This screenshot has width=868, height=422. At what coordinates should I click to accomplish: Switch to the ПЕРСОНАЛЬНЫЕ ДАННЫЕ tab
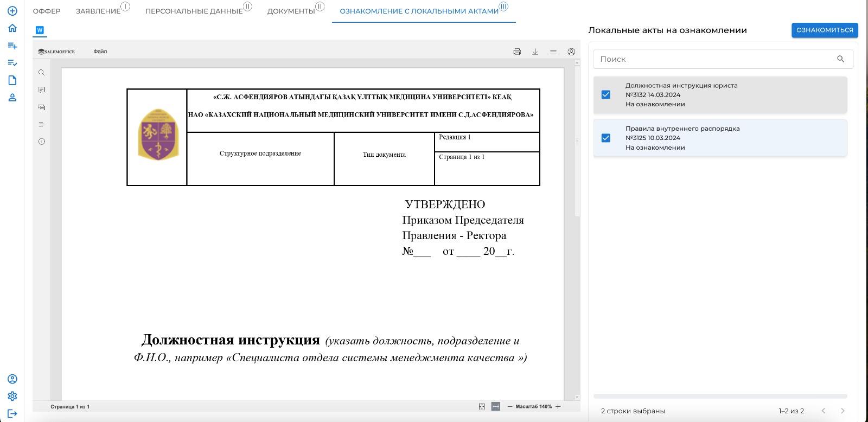194,11
